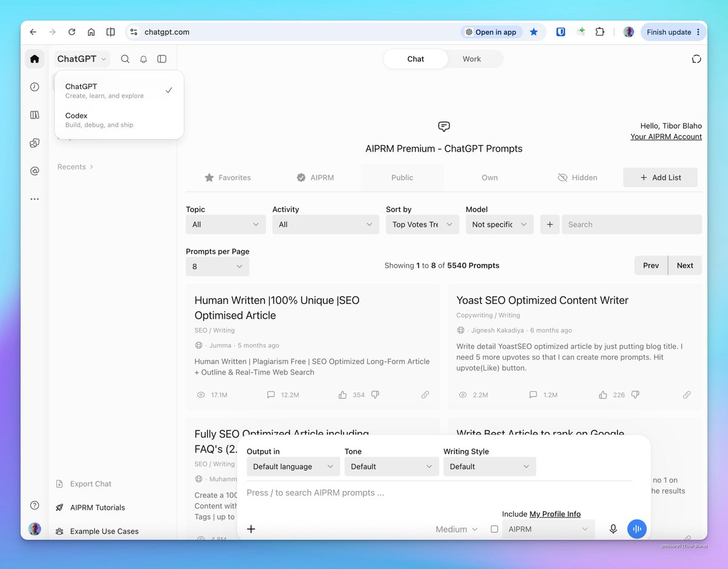Select ChatGPT in the switcher menu
728x569 pixels.
pos(119,91)
